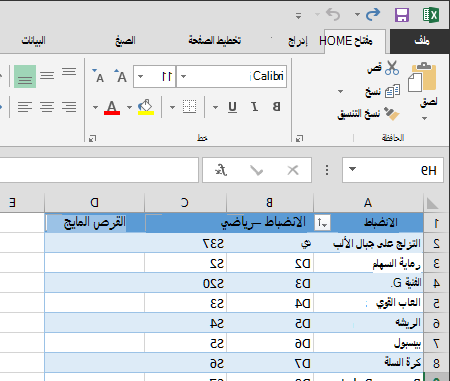
Task: Open the Underline style dropdown arrow
Action: pyautogui.click(x=215, y=107)
